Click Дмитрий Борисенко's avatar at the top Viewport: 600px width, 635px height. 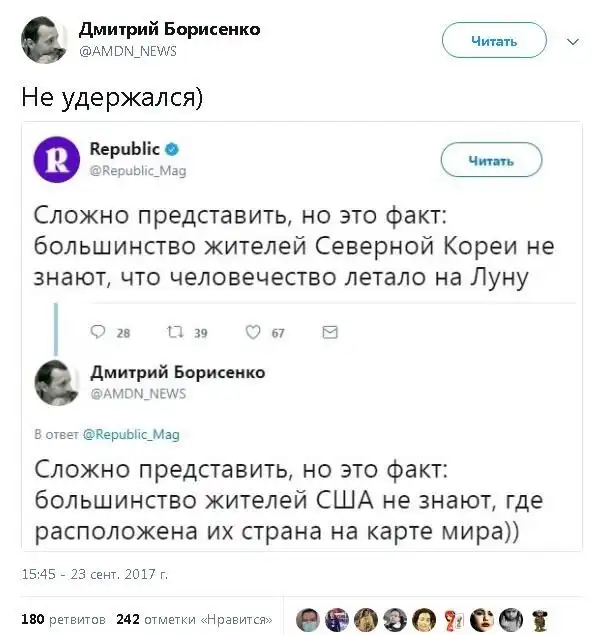[45, 39]
